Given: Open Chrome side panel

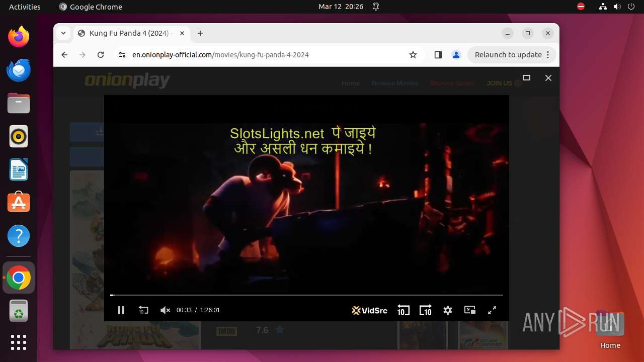Looking at the screenshot, I should pos(438,55).
